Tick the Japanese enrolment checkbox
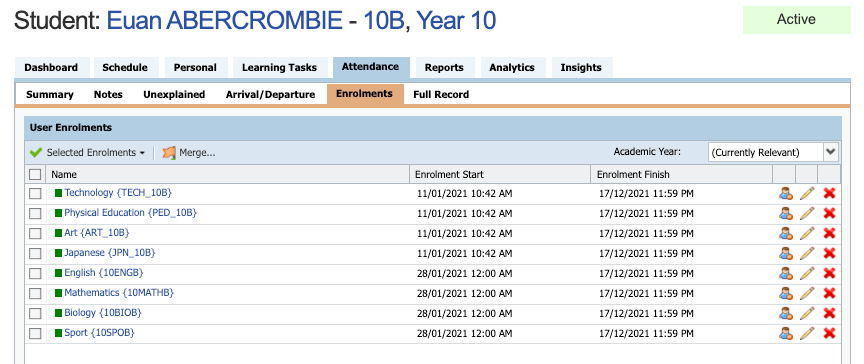The image size is (864, 364). coord(35,253)
